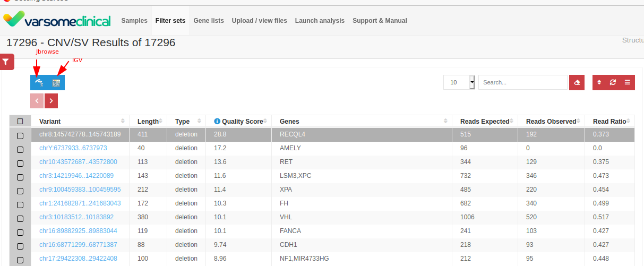The height and width of the screenshot is (266, 644).
Task: Open the Gene lists menu
Action: [209, 21]
